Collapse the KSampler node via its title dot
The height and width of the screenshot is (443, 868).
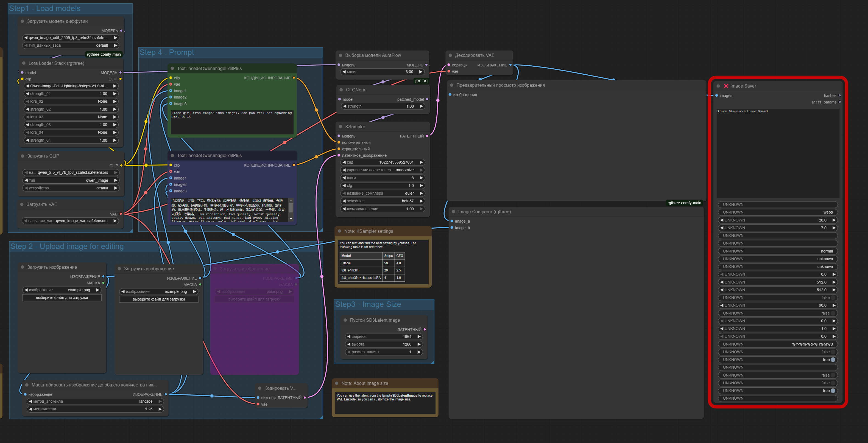(x=340, y=127)
